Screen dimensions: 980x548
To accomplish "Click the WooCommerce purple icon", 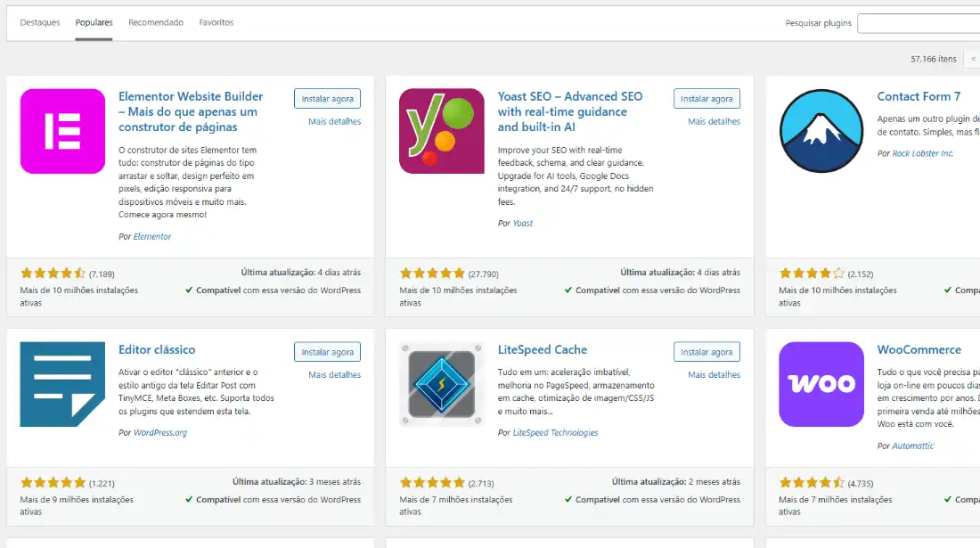I will pos(821,385).
